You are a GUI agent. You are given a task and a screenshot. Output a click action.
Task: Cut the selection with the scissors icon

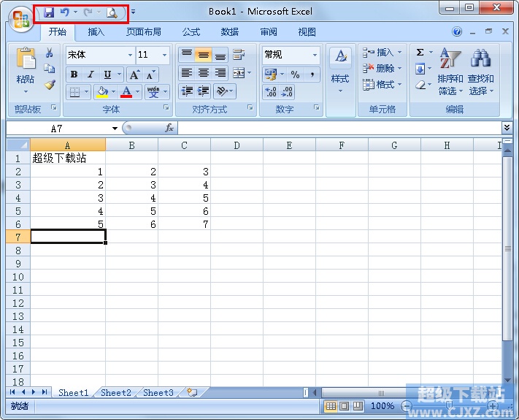point(50,53)
